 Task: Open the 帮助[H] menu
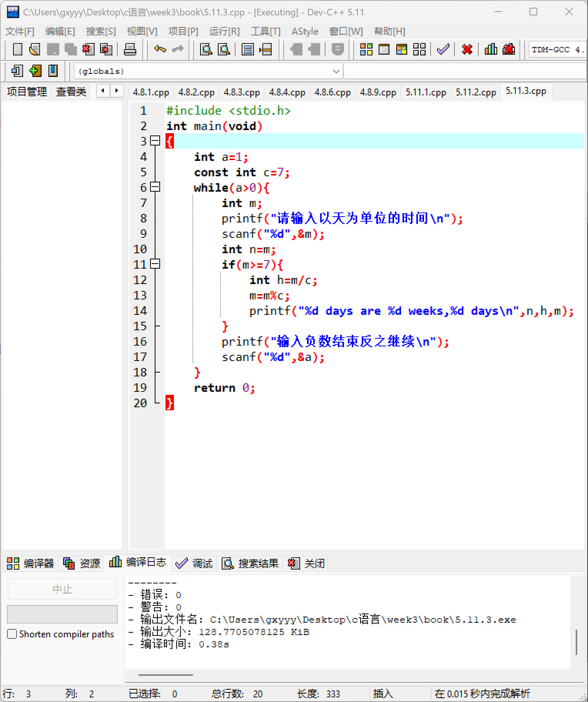(x=389, y=31)
